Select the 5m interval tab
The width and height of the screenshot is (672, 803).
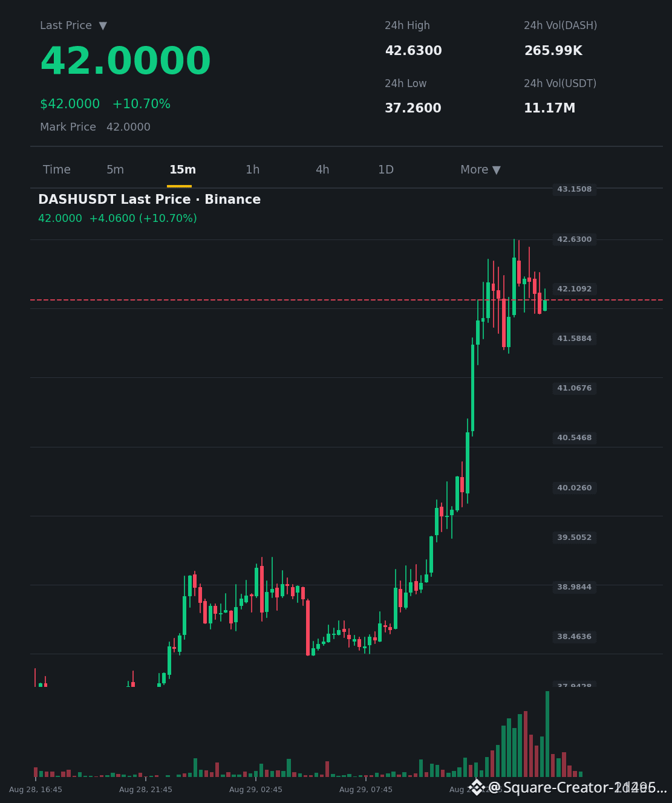pos(115,170)
